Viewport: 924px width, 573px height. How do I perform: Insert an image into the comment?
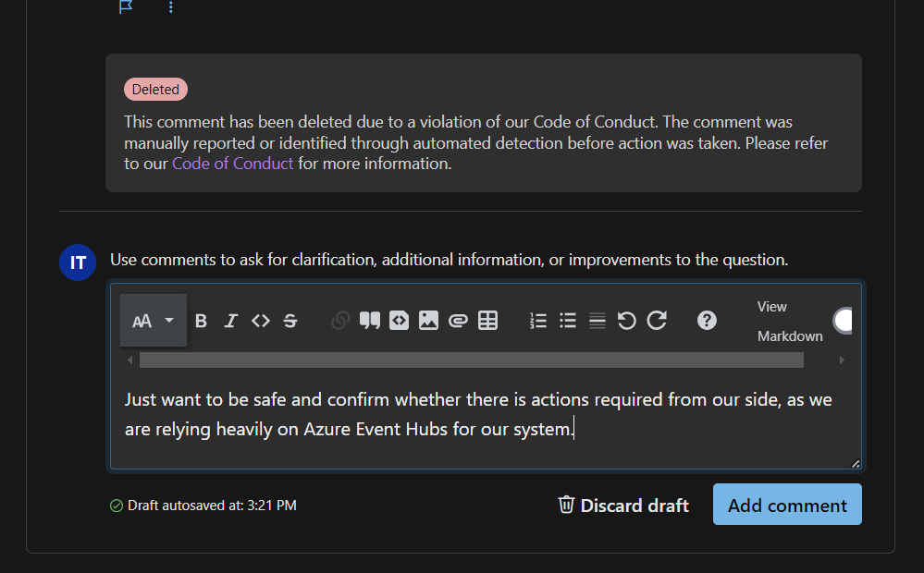428,321
